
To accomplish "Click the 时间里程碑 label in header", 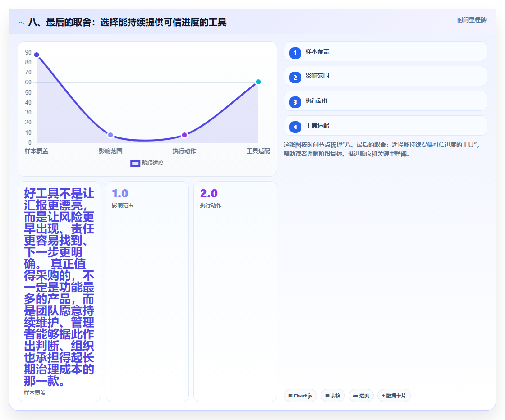I will pos(472,20).
